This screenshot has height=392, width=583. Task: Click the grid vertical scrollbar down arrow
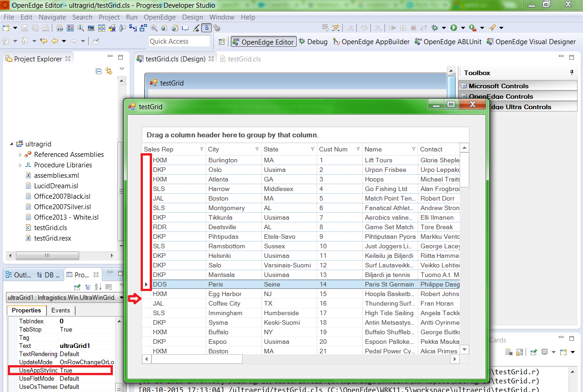click(x=464, y=349)
